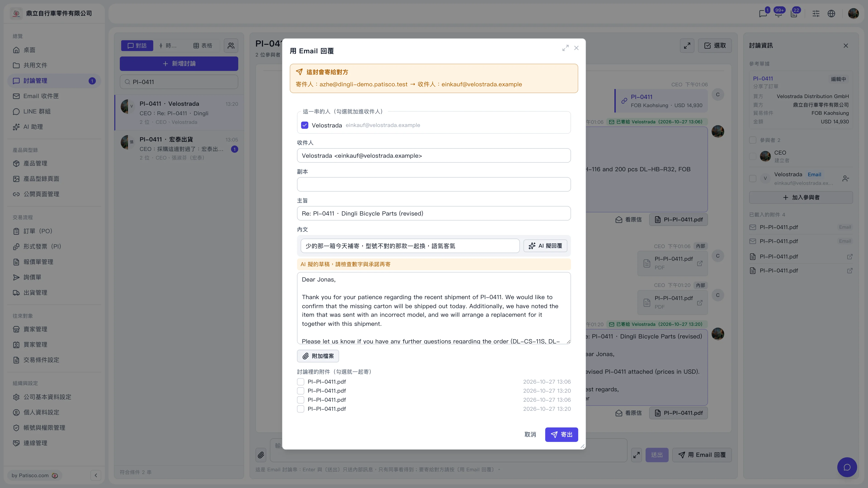The image size is (868, 488).
Task: Check the PI-PI-0411.pdf attachment in second row
Action: [x=301, y=391]
